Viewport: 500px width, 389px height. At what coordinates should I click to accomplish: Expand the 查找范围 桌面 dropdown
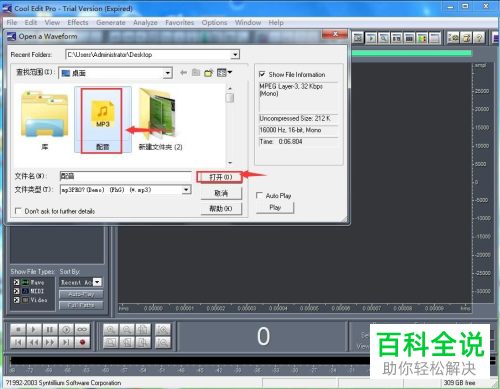coord(168,73)
